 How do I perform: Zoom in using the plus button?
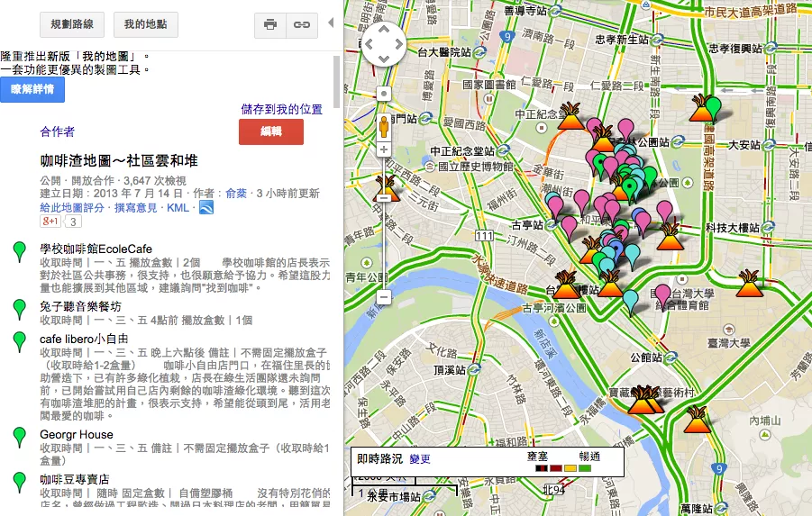pos(384,150)
